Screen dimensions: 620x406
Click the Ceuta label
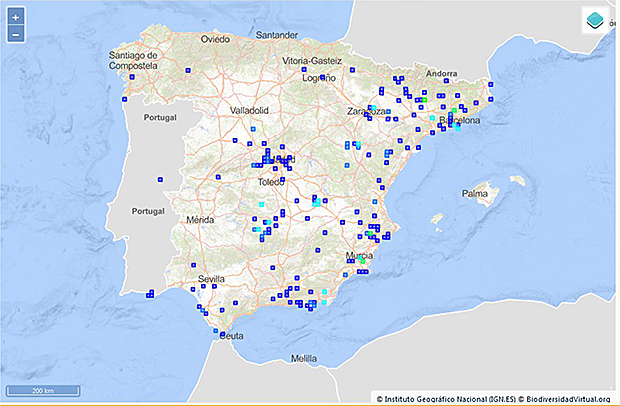(232, 336)
